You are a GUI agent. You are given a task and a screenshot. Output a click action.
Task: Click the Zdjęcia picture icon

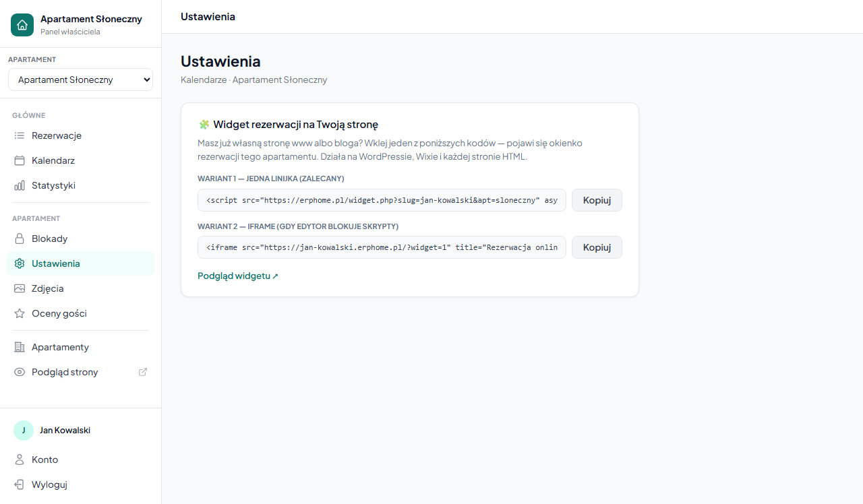tap(20, 288)
